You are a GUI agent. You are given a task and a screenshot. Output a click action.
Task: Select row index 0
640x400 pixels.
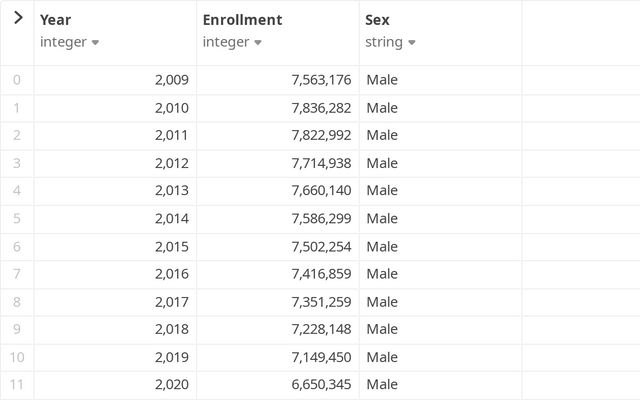[17, 80]
